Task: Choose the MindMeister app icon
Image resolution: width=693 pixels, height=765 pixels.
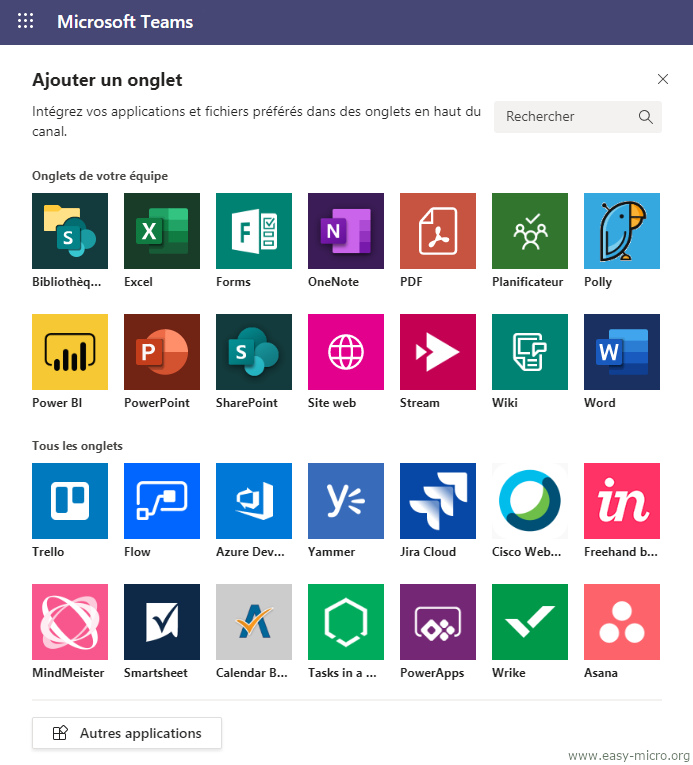Action: point(70,622)
